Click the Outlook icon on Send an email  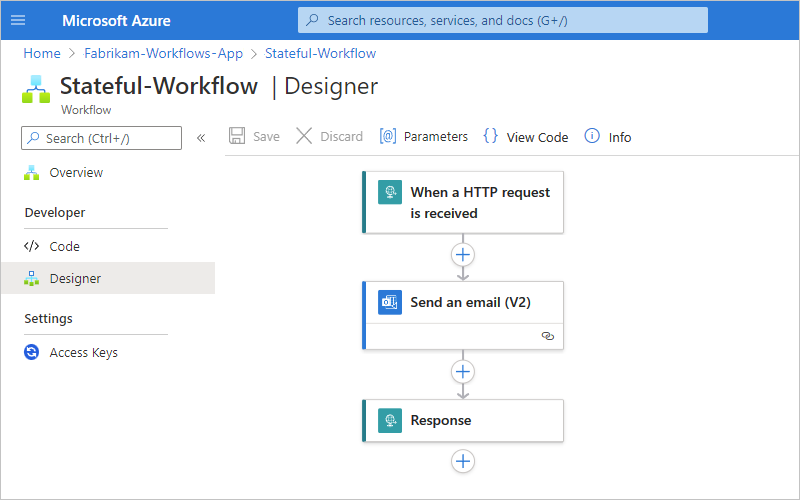click(x=390, y=302)
